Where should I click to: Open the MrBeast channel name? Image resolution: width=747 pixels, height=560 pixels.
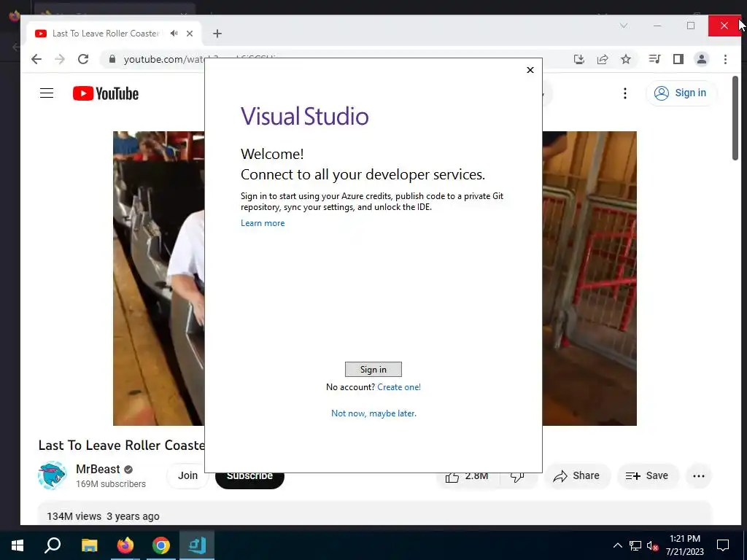[x=98, y=469]
